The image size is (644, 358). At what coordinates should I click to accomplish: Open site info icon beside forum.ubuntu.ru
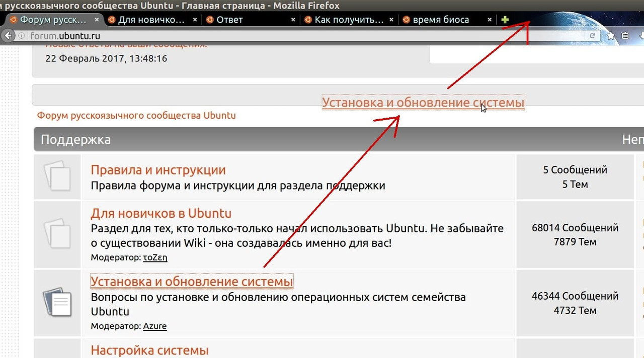tap(22, 36)
